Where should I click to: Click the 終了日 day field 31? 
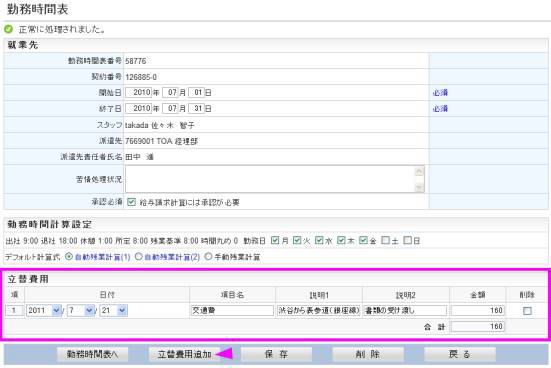click(196, 108)
